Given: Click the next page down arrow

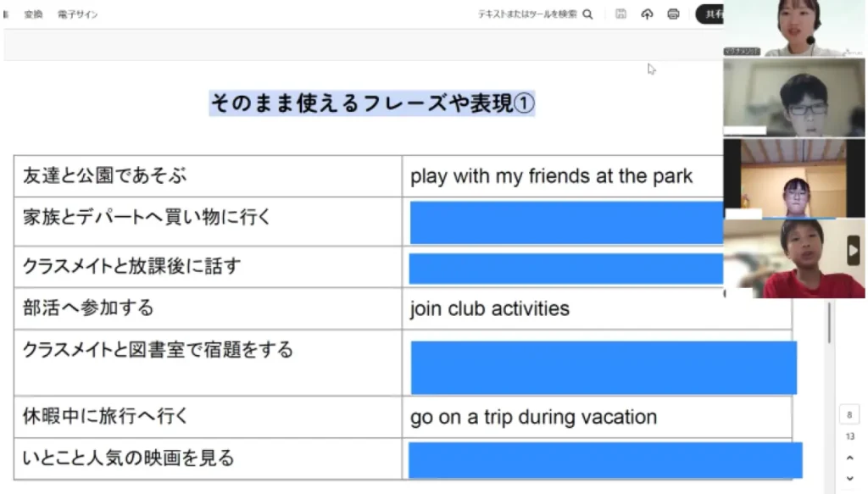Looking at the screenshot, I should tap(849, 478).
